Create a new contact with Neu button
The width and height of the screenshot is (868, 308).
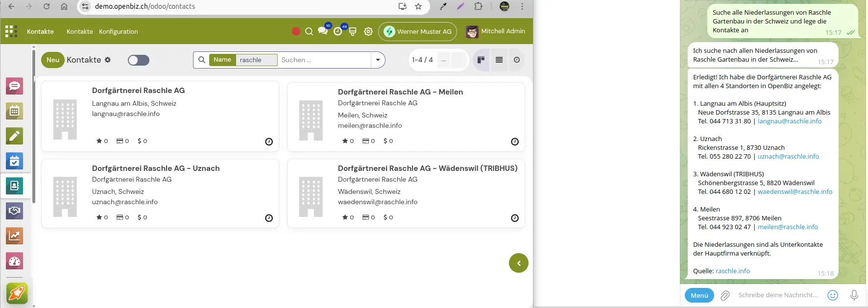[x=52, y=60]
